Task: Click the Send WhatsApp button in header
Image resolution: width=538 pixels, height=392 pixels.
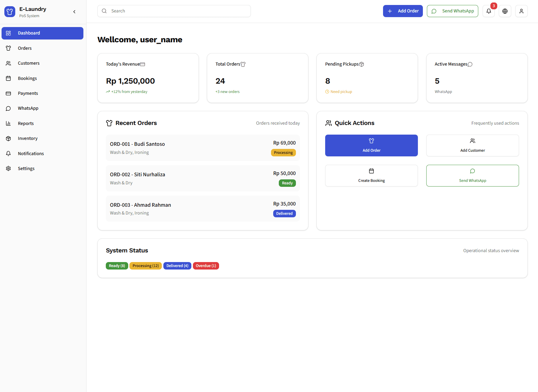Action: pos(452,11)
